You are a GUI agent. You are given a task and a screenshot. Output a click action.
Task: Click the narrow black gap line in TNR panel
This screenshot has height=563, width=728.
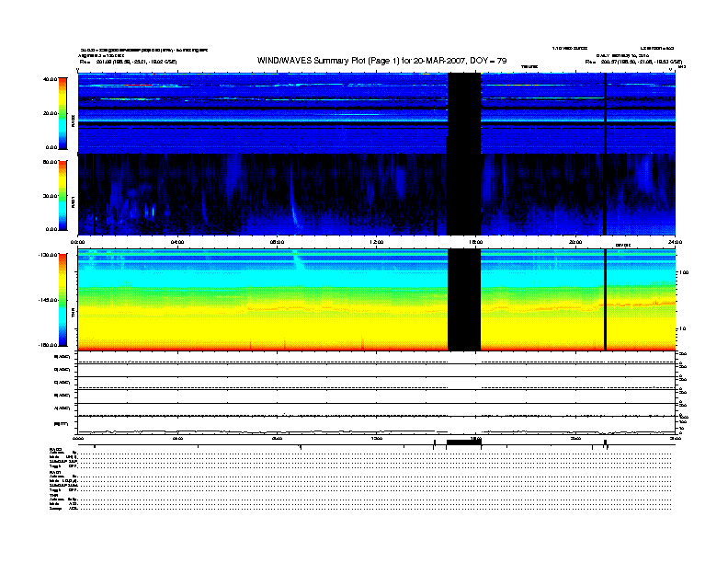(x=605, y=300)
